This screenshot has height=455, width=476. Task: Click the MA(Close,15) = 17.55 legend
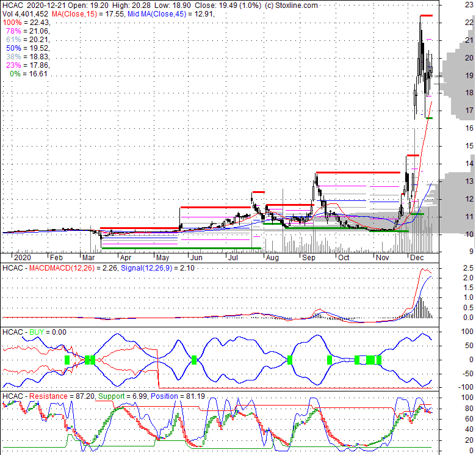point(88,14)
